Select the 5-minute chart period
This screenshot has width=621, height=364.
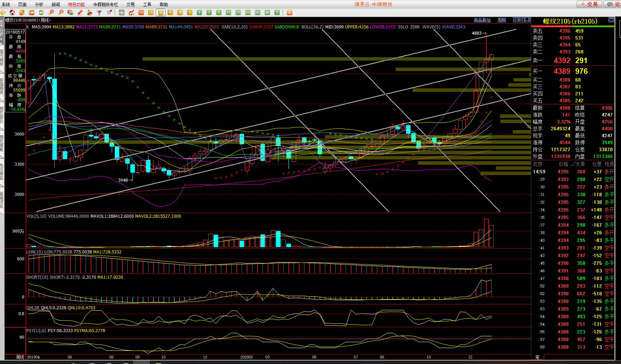pos(219,12)
